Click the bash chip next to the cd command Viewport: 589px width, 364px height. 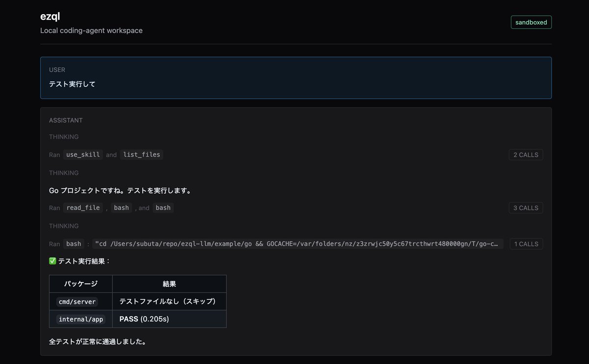(x=74, y=244)
